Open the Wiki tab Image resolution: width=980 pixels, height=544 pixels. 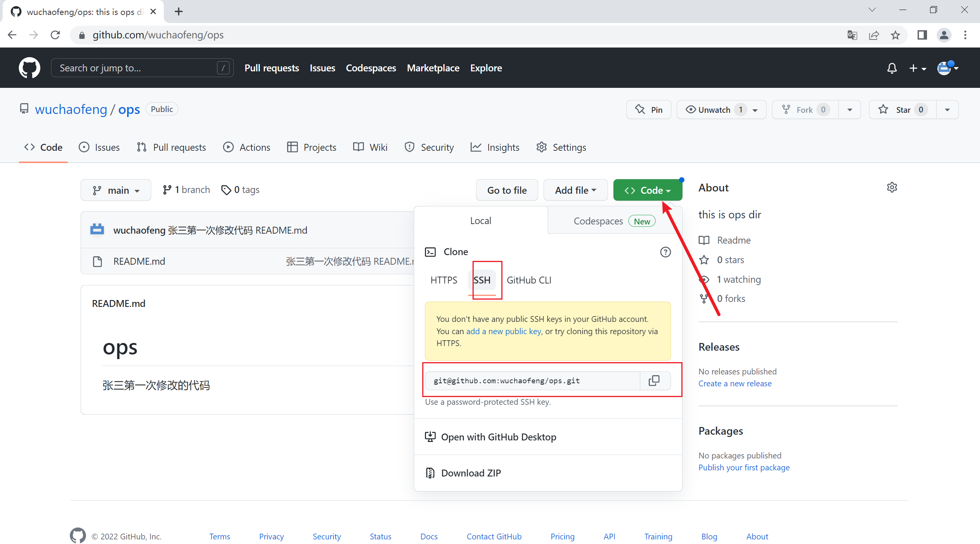coord(370,147)
